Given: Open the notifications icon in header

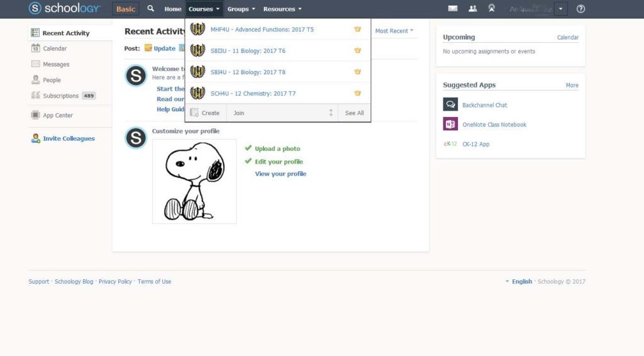Looking at the screenshot, I should click(492, 9).
